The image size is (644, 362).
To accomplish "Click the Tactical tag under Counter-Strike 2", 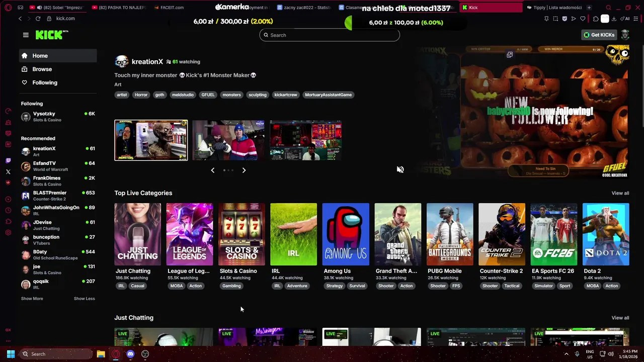I will coord(512,286).
